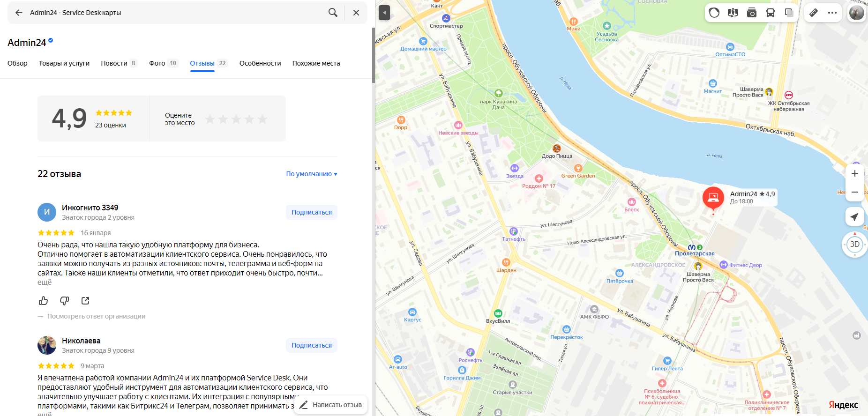Click the red Admin24 map pin
The width and height of the screenshot is (868, 416).
(713, 197)
